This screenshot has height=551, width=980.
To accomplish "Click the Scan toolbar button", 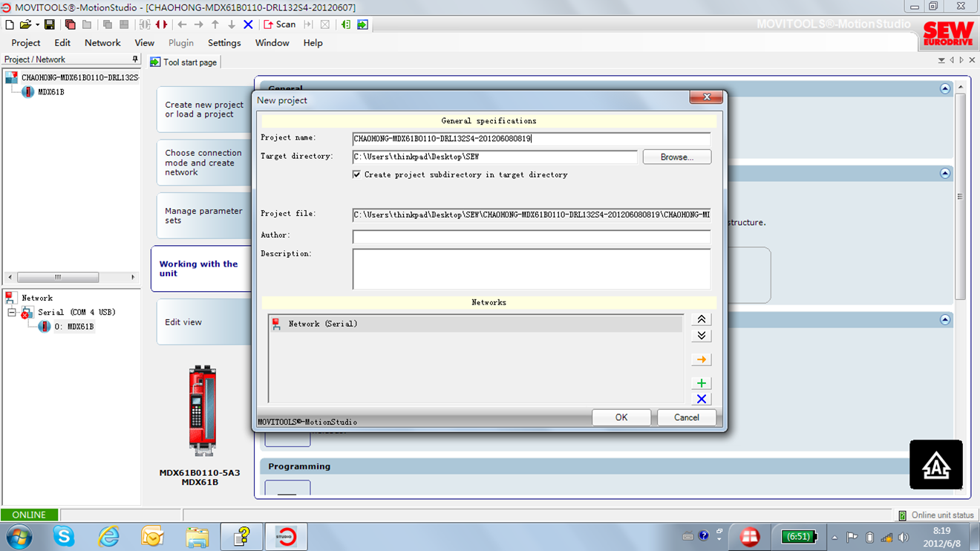I will 280,25.
